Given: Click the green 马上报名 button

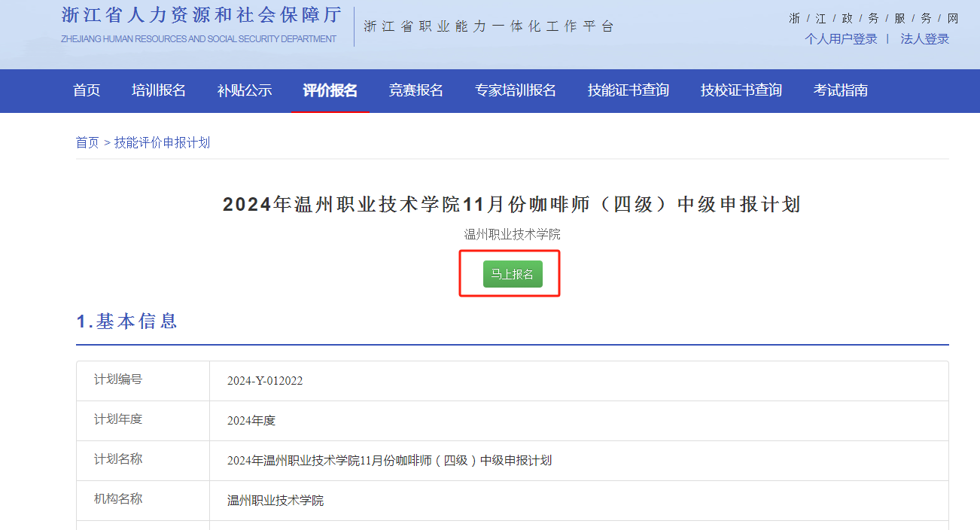Looking at the screenshot, I should pos(512,274).
